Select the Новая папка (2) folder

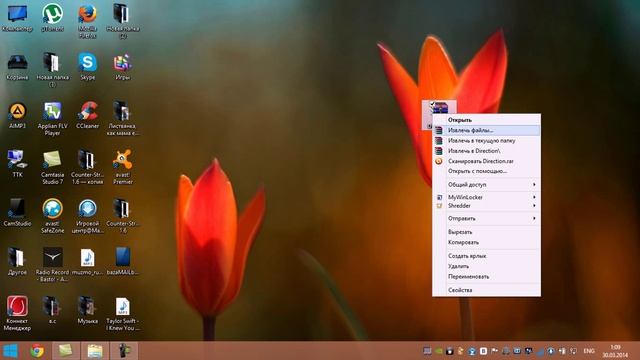click(x=122, y=20)
